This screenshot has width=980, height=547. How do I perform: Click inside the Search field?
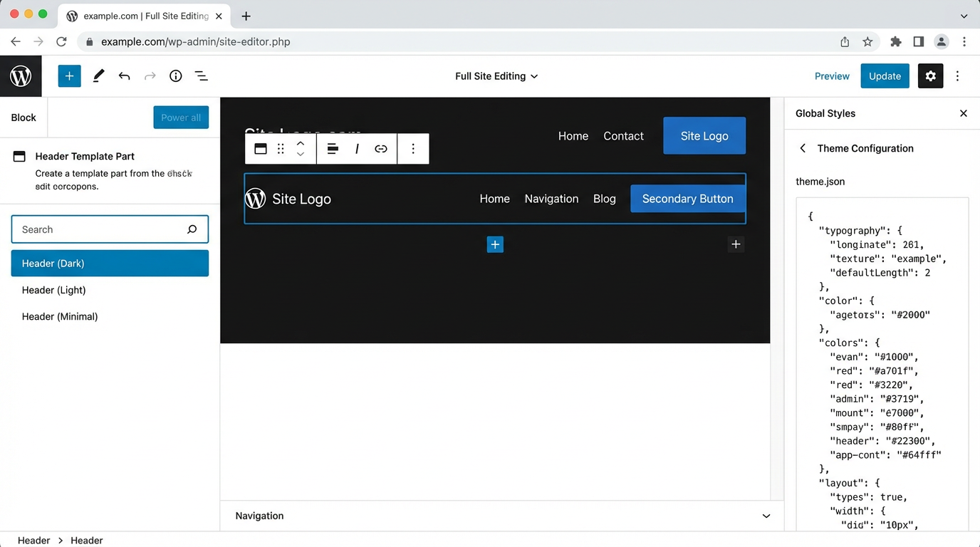pyautogui.click(x=100, y=229)
